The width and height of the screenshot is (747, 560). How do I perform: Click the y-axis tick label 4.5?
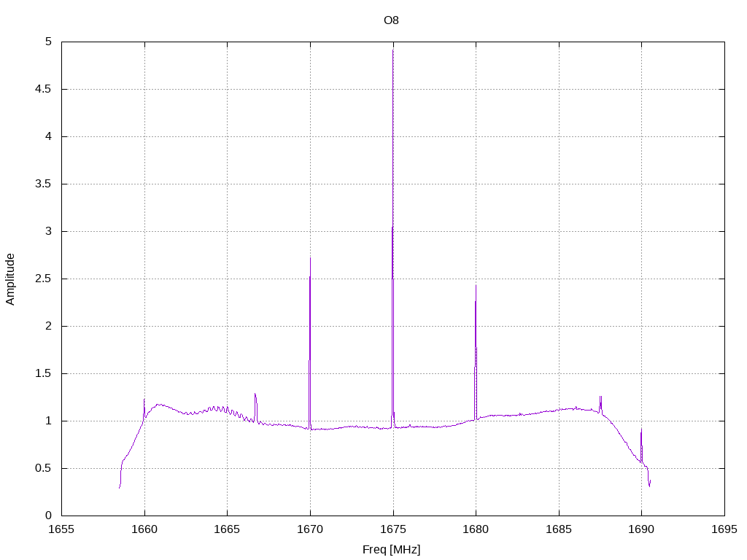point(43,89)
